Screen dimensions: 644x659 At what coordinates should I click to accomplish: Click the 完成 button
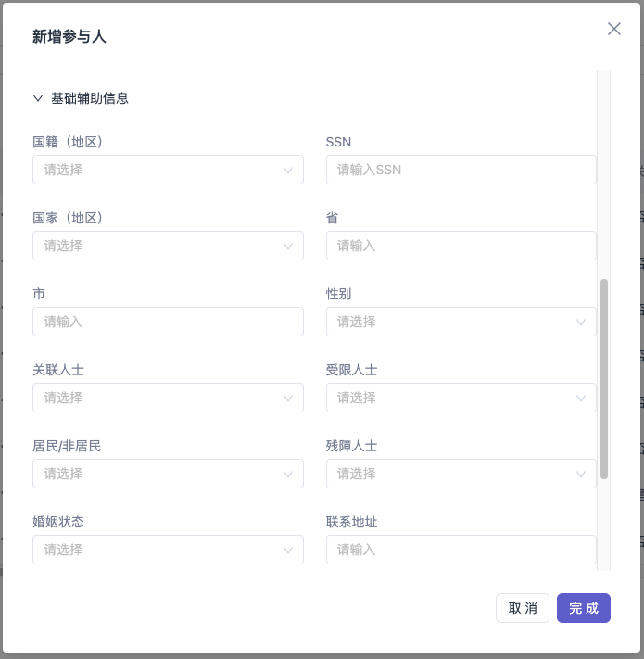pos(584,608)
